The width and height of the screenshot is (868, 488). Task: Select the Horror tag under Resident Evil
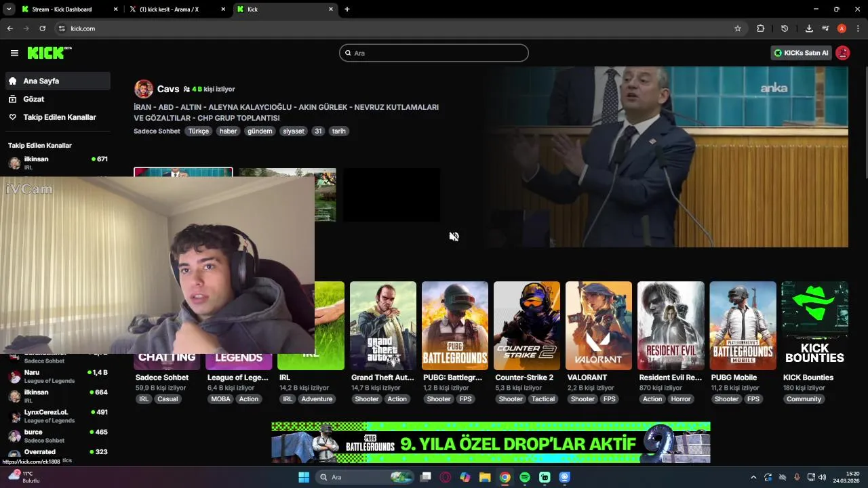pos(681,399)
